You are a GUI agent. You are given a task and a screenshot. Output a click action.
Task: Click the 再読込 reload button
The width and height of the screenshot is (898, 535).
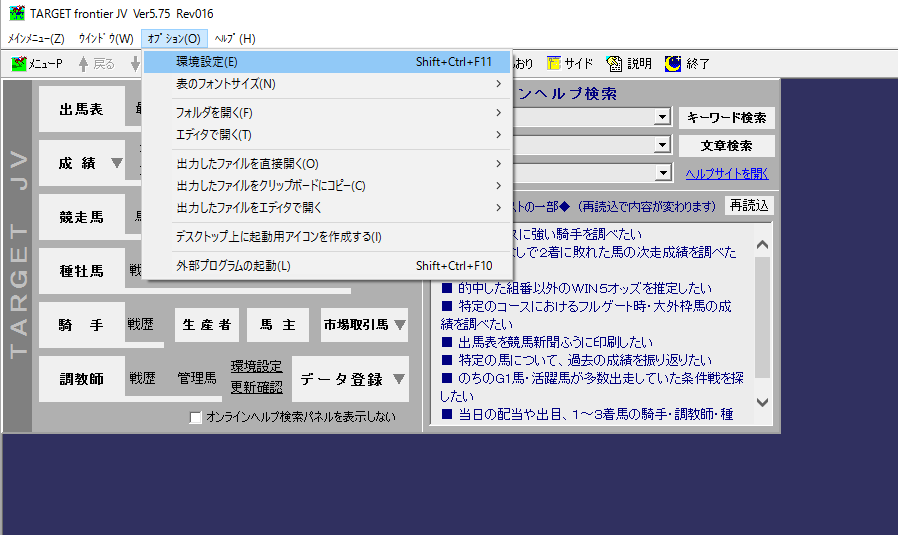749,206
